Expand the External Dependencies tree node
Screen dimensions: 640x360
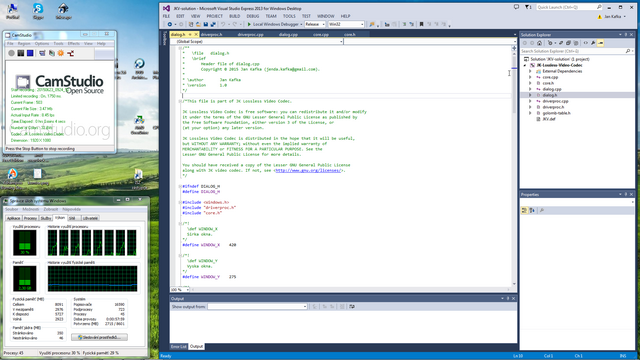coord(530,71)
